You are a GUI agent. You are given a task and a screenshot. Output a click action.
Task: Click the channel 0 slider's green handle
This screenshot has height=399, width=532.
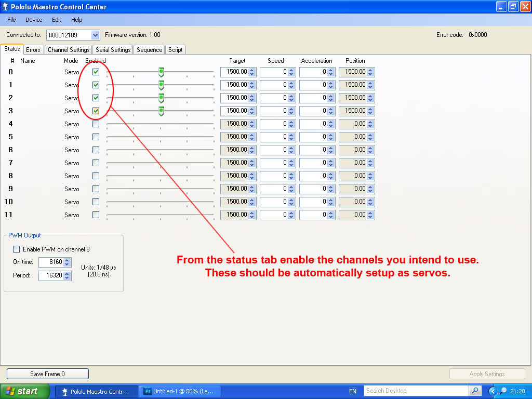[x=161, y=72]
